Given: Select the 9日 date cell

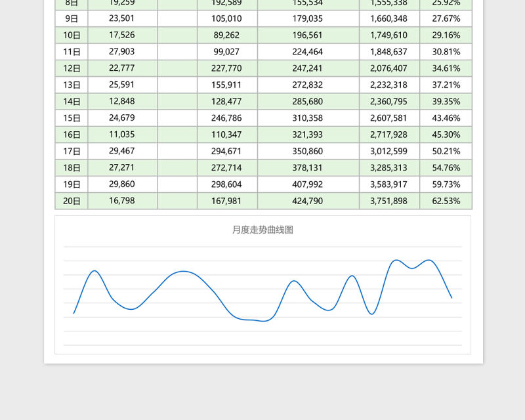Looking at the screenshot, I should coord(72,18).
